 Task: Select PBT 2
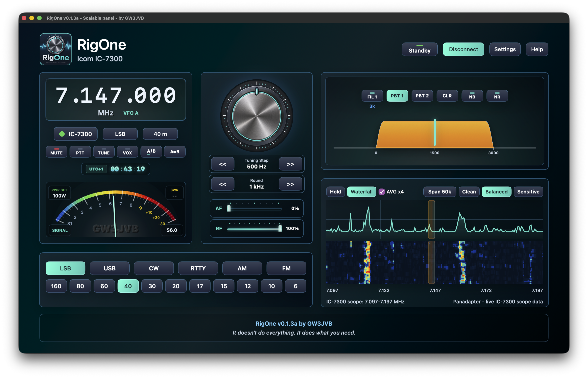(x=422, y=96)
